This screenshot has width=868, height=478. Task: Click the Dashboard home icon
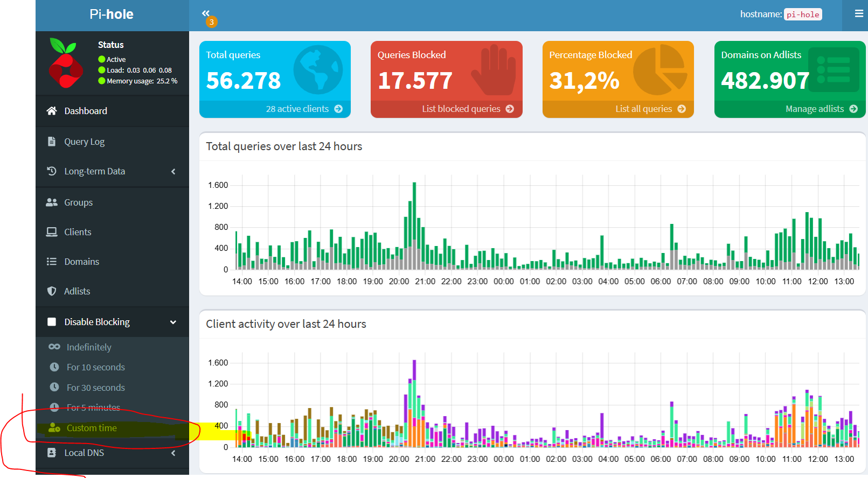click(x=52, y=111)
